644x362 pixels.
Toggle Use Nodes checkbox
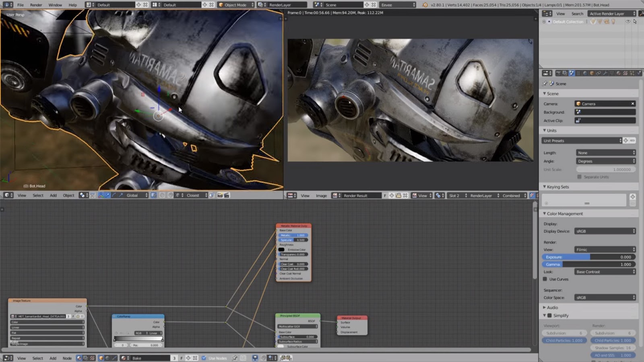204,358
